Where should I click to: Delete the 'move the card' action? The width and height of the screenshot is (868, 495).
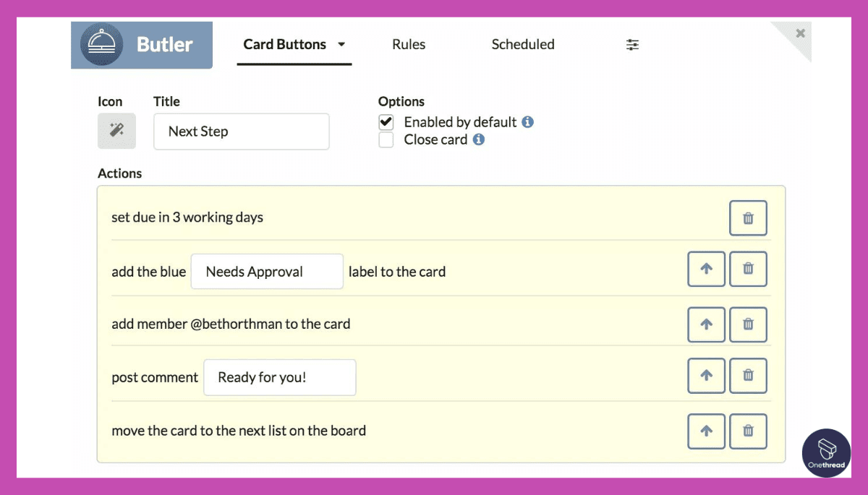point(748,431)
